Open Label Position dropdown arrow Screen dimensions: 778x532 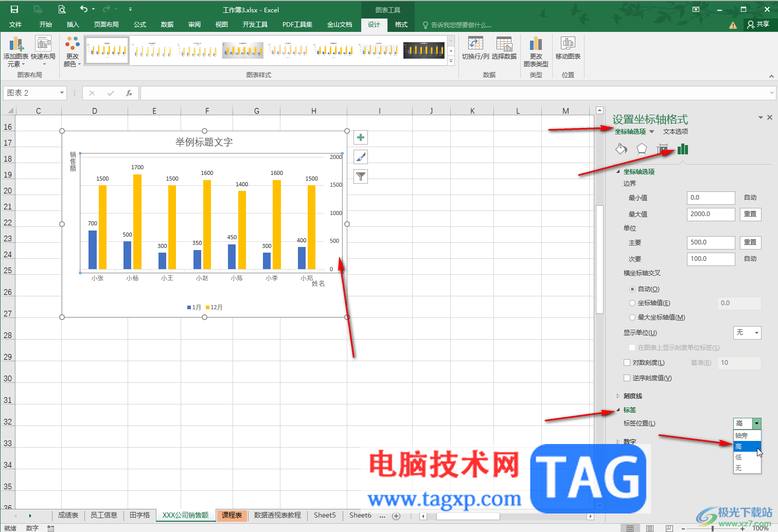pos(756,423)
